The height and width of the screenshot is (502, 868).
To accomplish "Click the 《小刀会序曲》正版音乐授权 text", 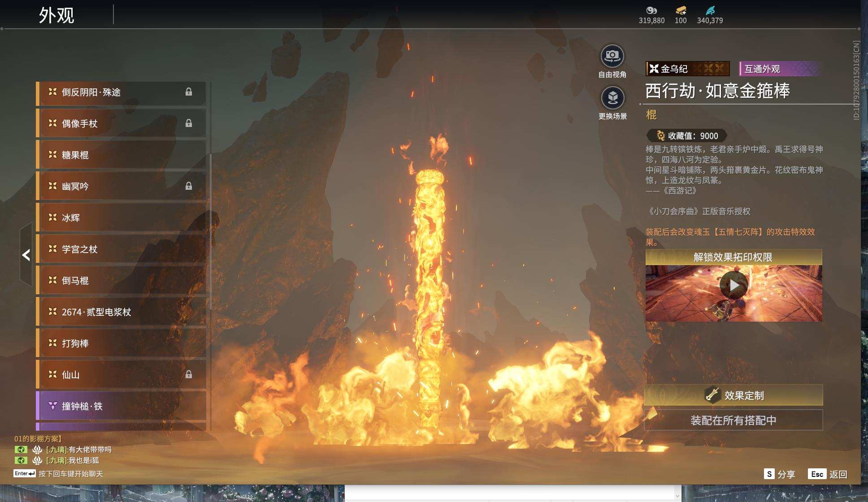I will coord(698,211).
